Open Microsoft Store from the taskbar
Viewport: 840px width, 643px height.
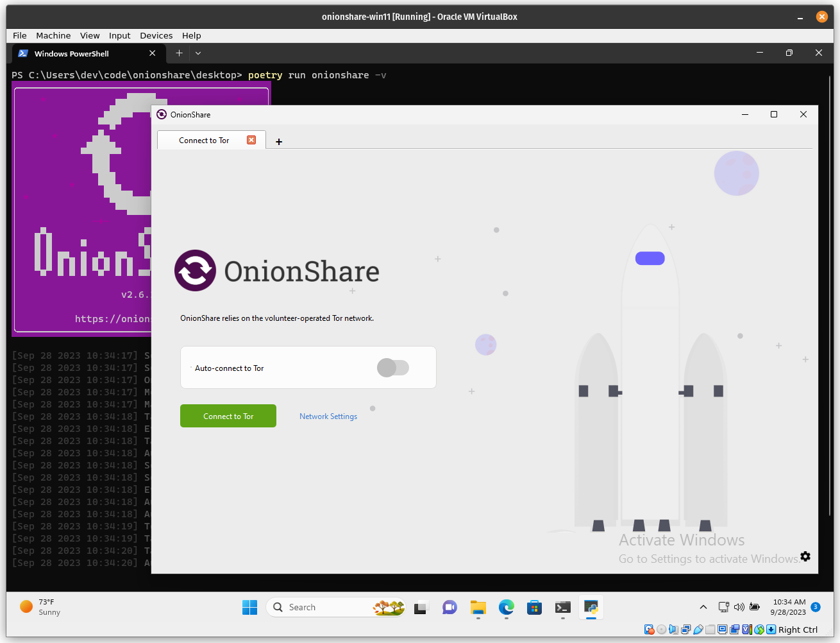(534, 607)
